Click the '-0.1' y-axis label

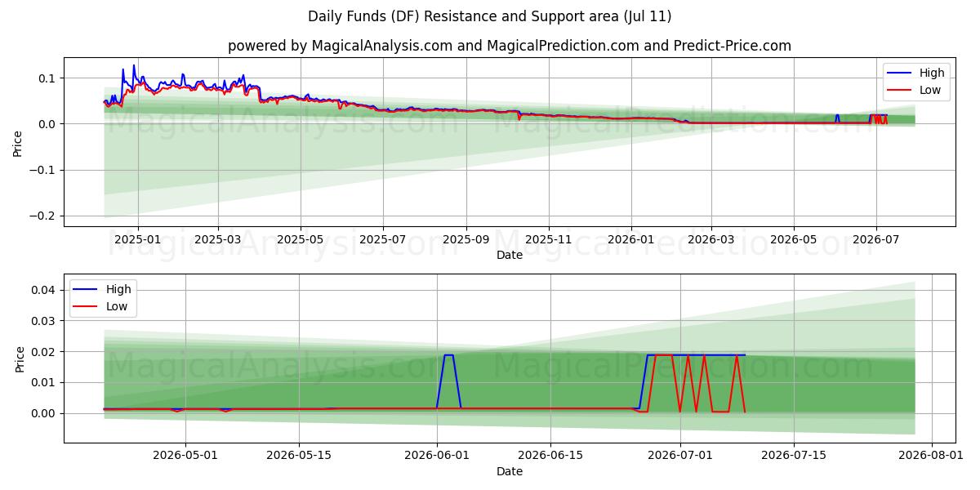44,171
